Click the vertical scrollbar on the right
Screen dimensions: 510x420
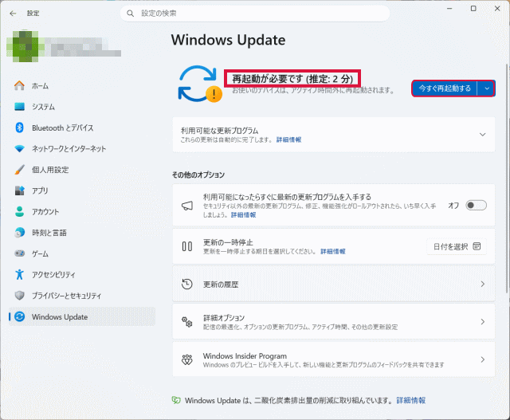coord(507,179)
